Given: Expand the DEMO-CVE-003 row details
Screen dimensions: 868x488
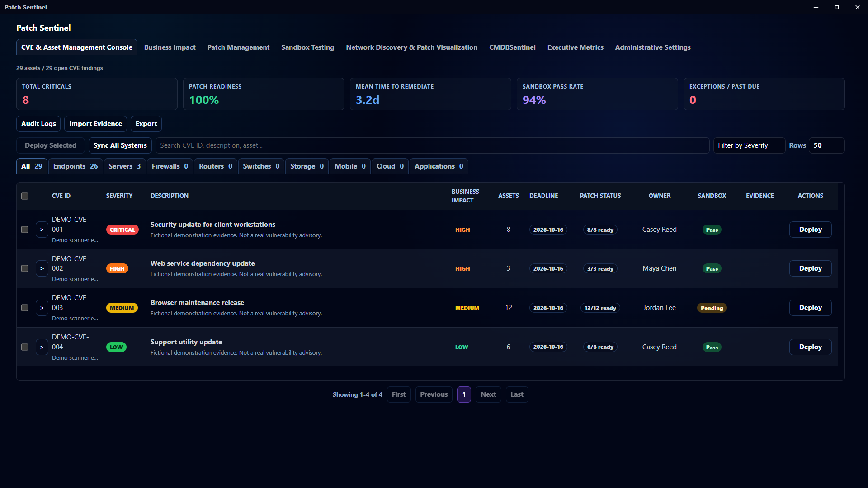Looking at the screenshot, I should (x=42, y=308).
